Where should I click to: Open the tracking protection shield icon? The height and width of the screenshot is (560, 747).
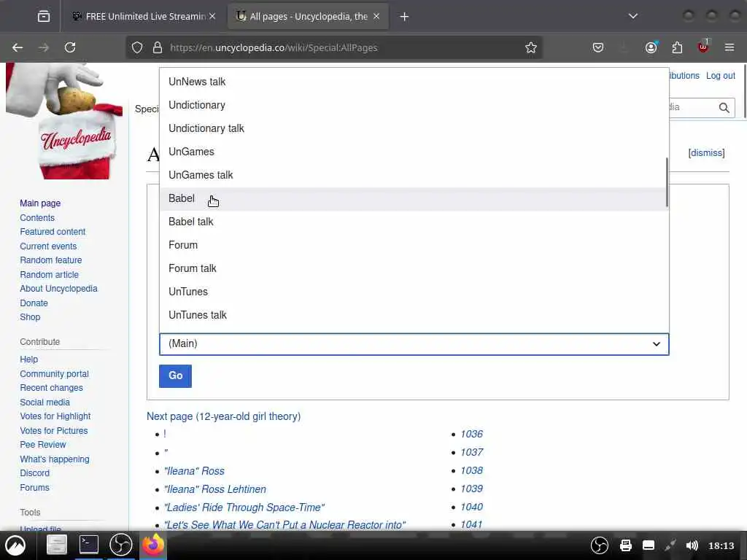137,47
